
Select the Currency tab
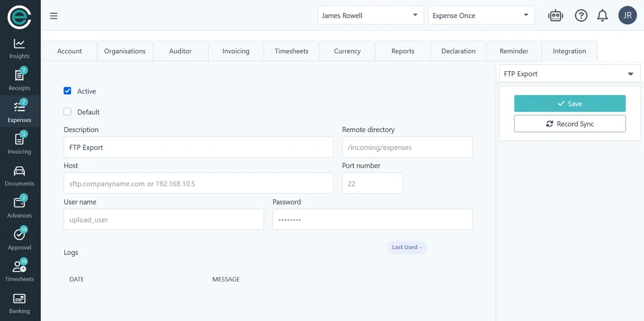(x=347, y=51)
